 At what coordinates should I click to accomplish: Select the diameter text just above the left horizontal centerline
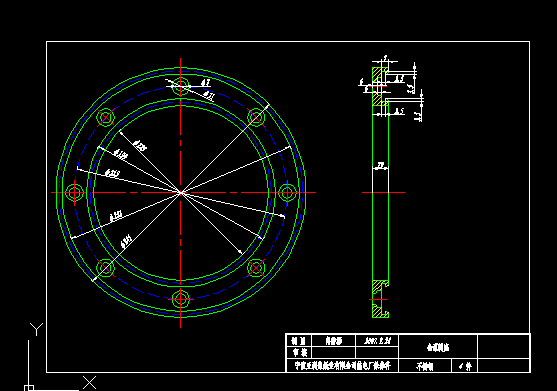112,174
